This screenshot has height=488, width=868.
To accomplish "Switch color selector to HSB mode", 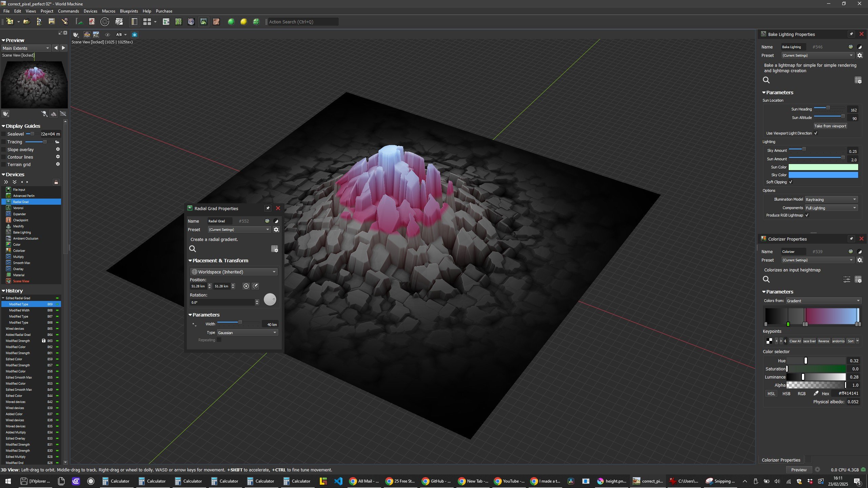I will 786,393.
